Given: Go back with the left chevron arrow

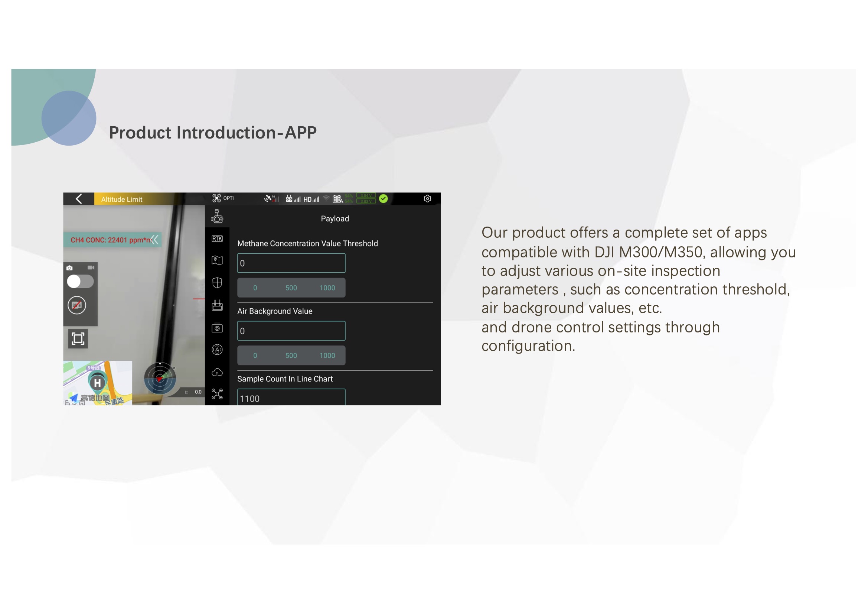Looking at the screenshot, I should point(79,199).
